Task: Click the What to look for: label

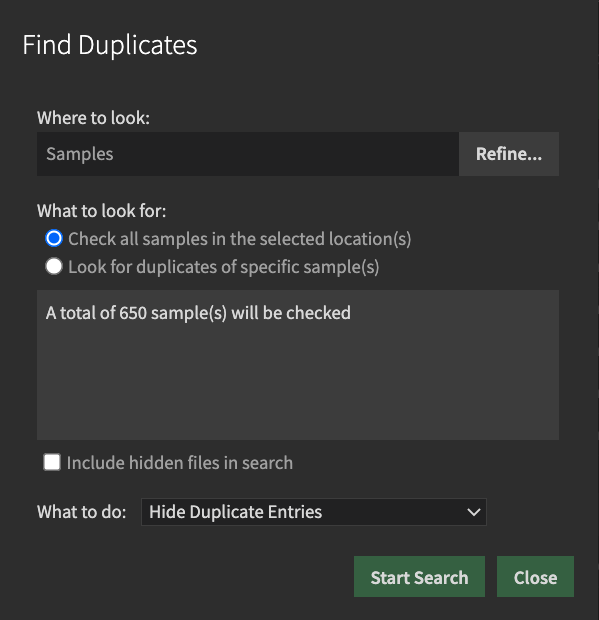Action: point(102,210)
